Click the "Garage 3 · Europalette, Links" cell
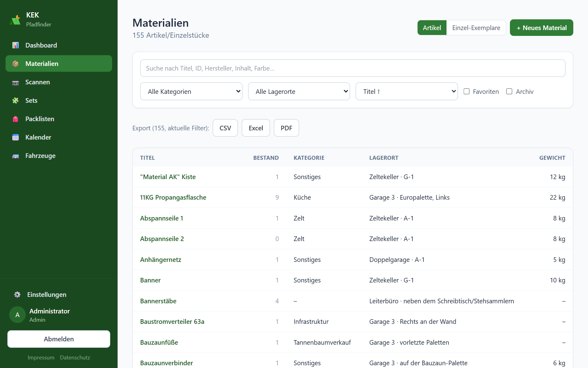 [x=409, y=197]
